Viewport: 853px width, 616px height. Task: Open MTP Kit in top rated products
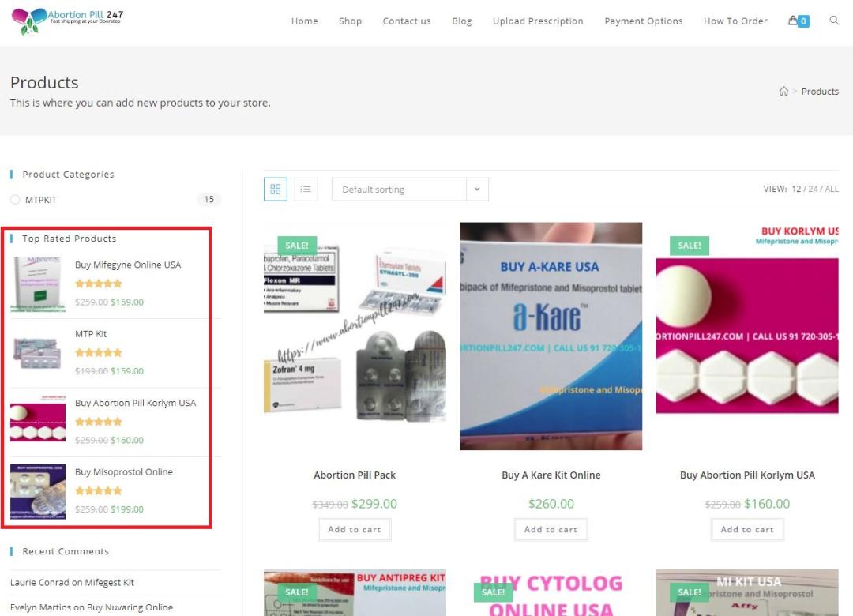tap(91, 334)
